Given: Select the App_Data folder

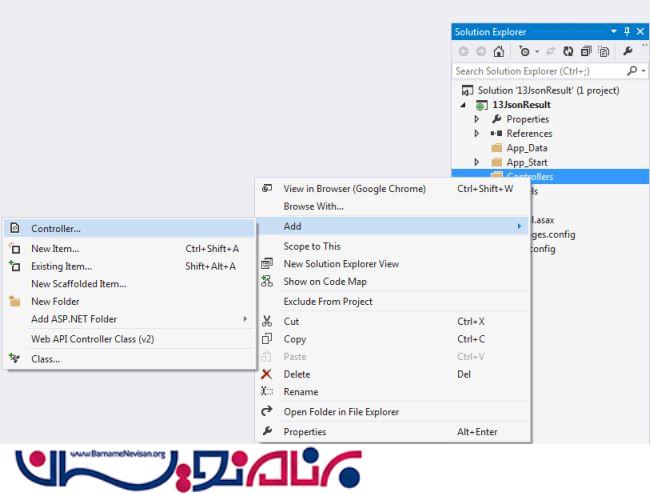Looking at the screenshot, I should tap(526, 148).
